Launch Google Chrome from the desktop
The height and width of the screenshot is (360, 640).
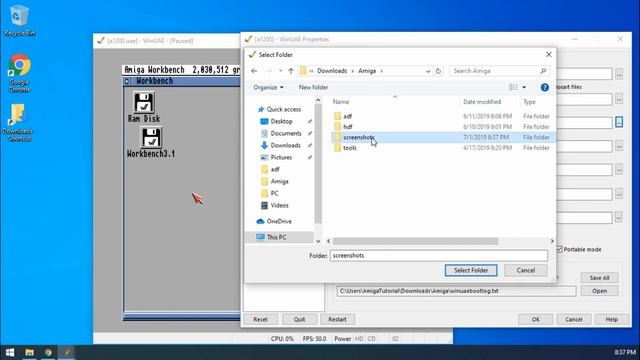pyautogui.click(x=19, y=73)
